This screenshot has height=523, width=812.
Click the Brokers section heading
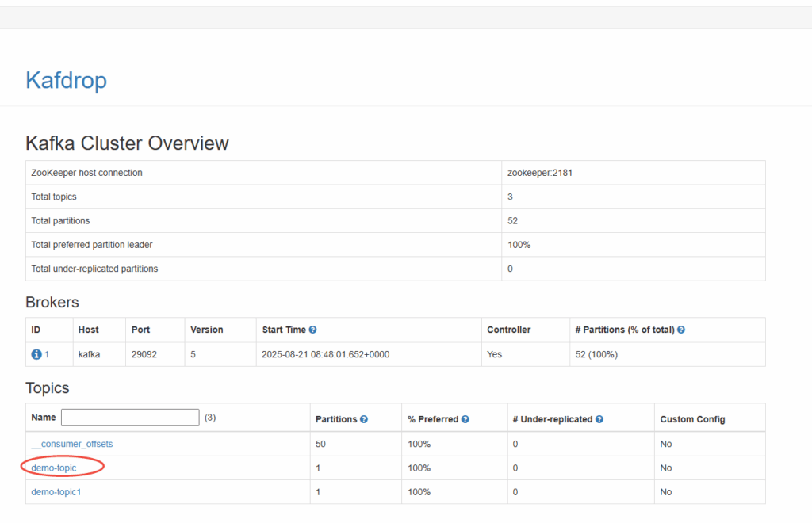(52, 302)
